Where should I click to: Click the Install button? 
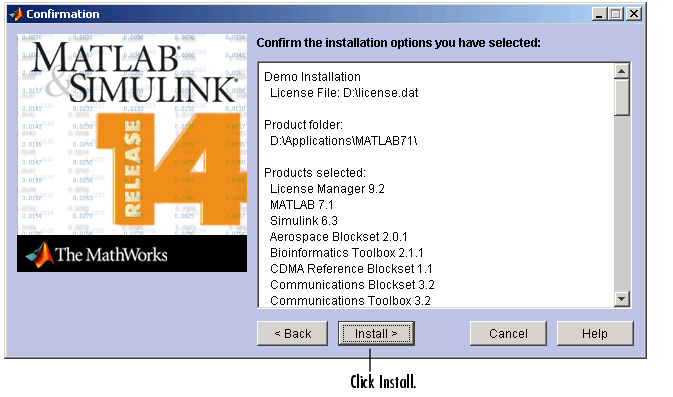click(x=376, y=333)
